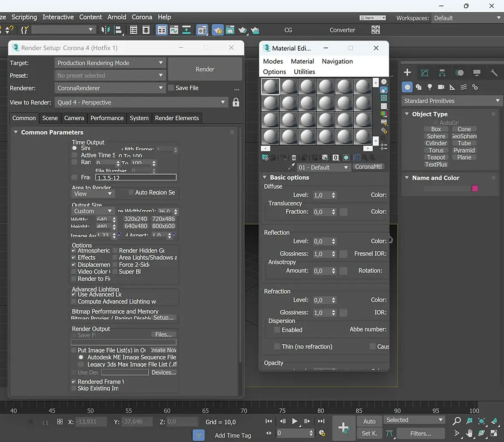Click the pink object color swatch

[x=475, y=189]
